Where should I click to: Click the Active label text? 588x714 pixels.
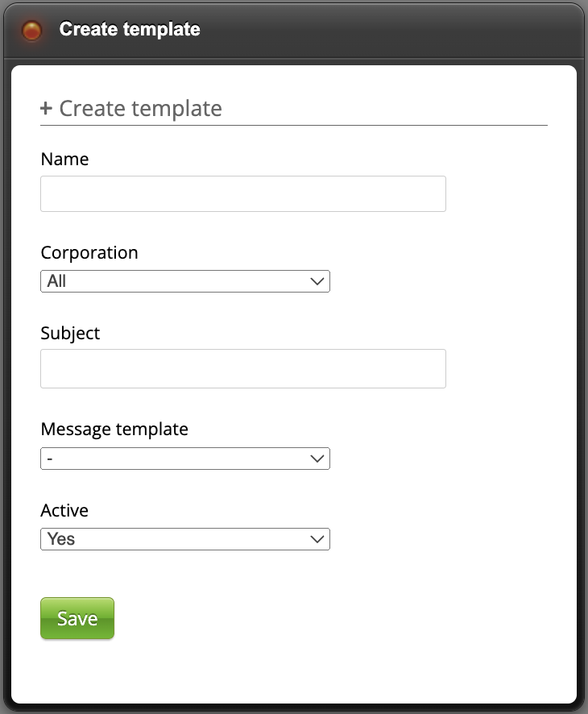coord(64,510)
